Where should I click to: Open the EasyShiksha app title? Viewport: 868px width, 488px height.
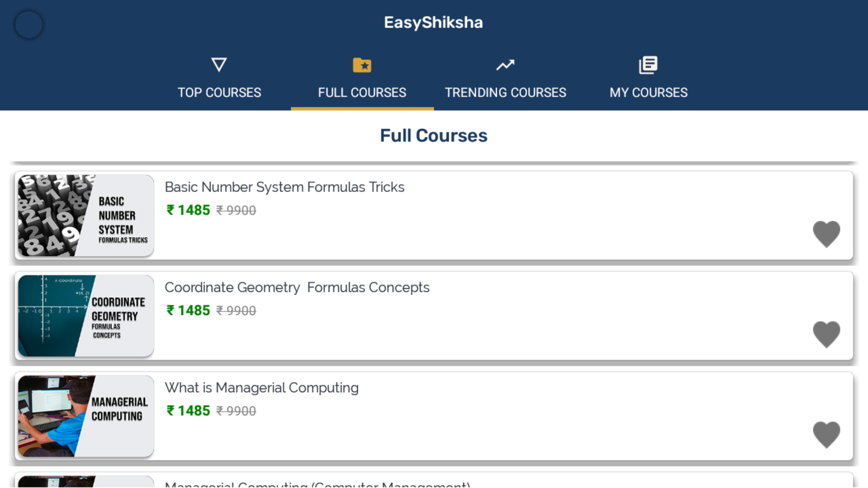tap(433, 22)
